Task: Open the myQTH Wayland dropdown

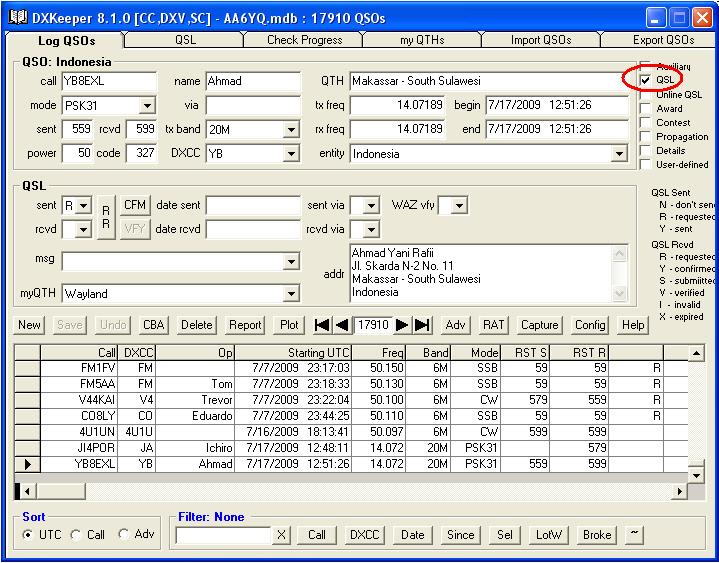Action: click(x=291, y=294)
